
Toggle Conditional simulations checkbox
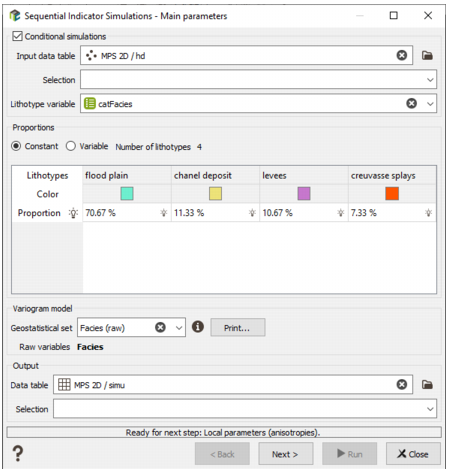pos(17,36)
